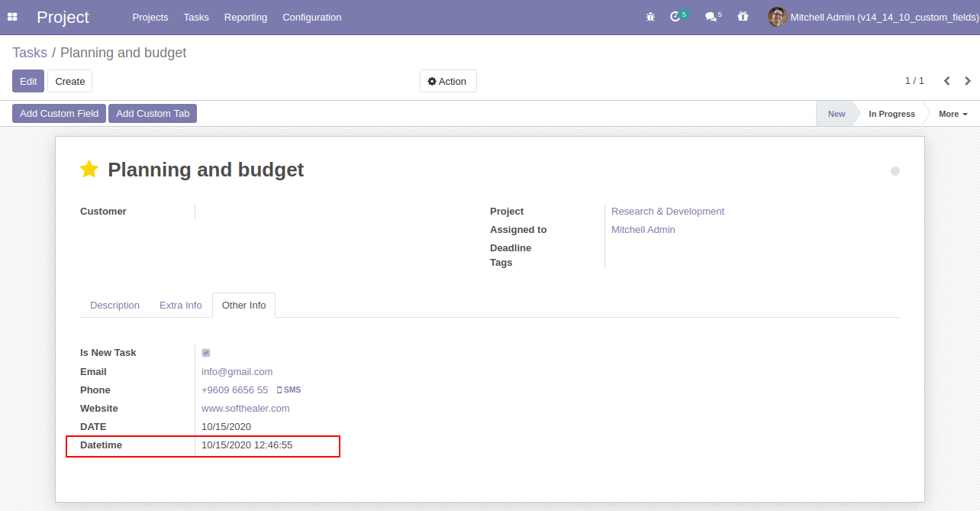Open the Research & Development project link

click(667, 212)
